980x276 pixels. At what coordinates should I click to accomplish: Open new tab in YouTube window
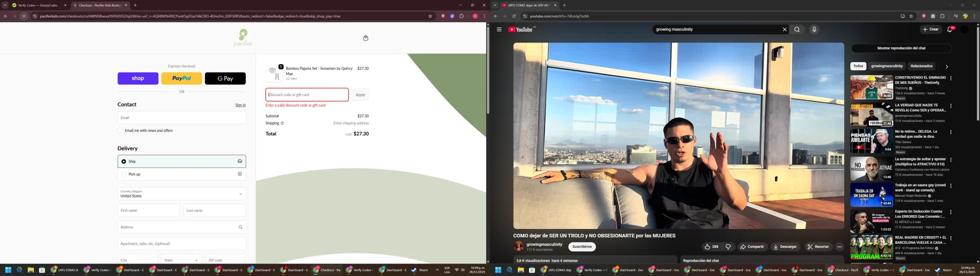pos(564,5)
